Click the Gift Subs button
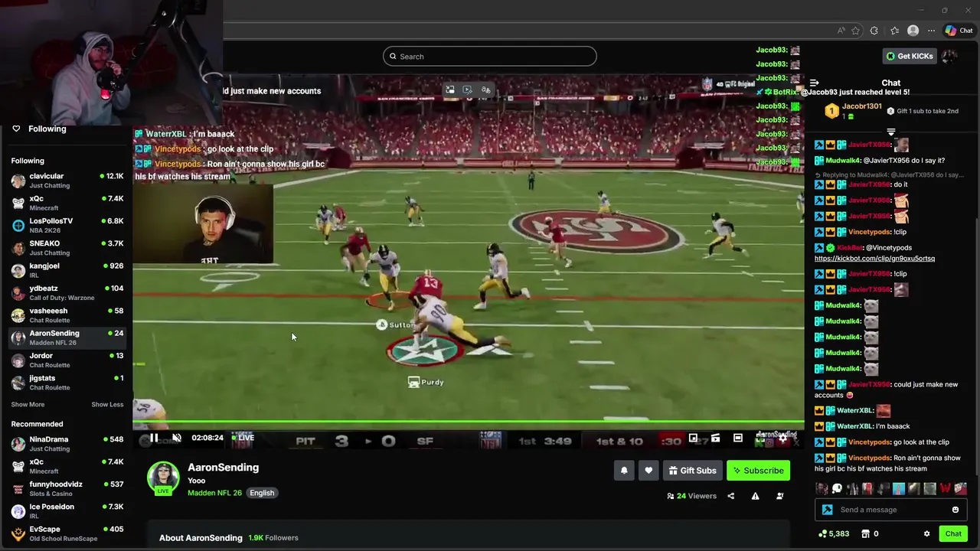The image size is (980, 551). pyautogui.click(x=692, y=471)
